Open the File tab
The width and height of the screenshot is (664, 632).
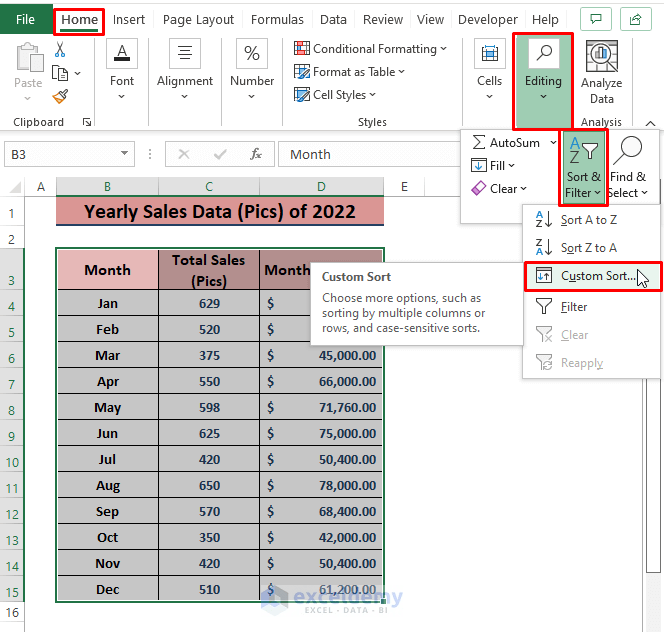coord(25,19)
